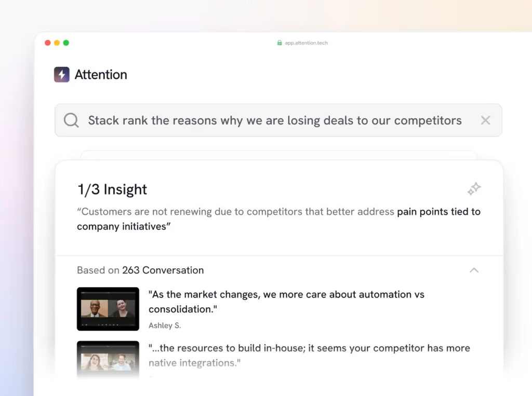Select the "1/3 Insight" heading
Viewport: 532px width, 396px height.
pyautogui.click(x=112, y=190)
